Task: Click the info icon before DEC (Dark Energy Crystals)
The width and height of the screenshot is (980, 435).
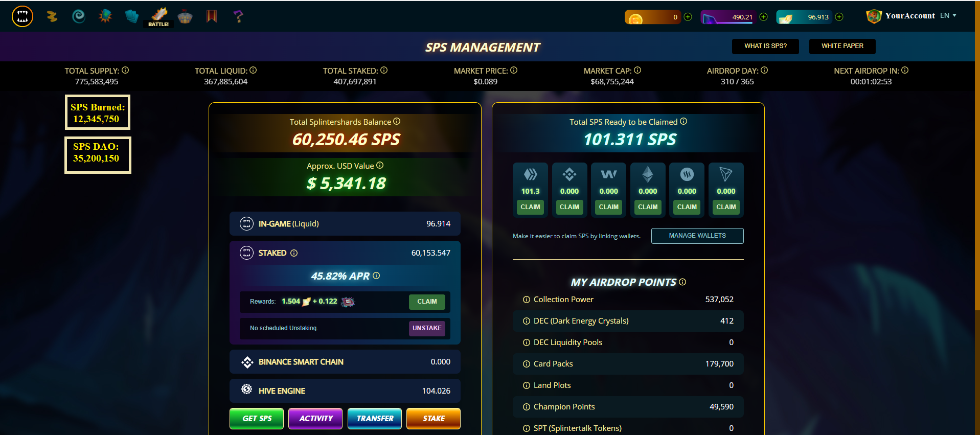Action: 527,321
